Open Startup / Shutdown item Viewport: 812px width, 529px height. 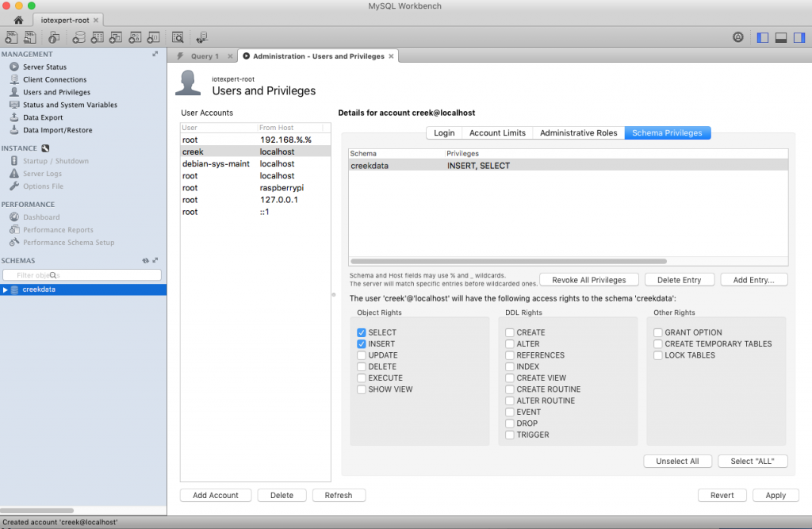tap(56, 161)
